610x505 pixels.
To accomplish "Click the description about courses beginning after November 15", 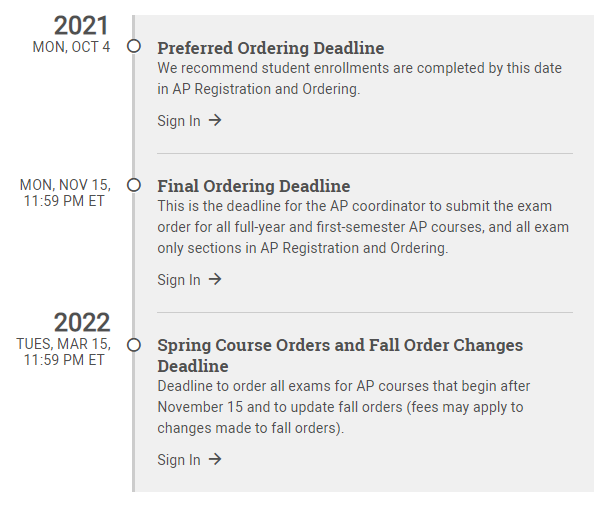I will (x=344, y=407).
